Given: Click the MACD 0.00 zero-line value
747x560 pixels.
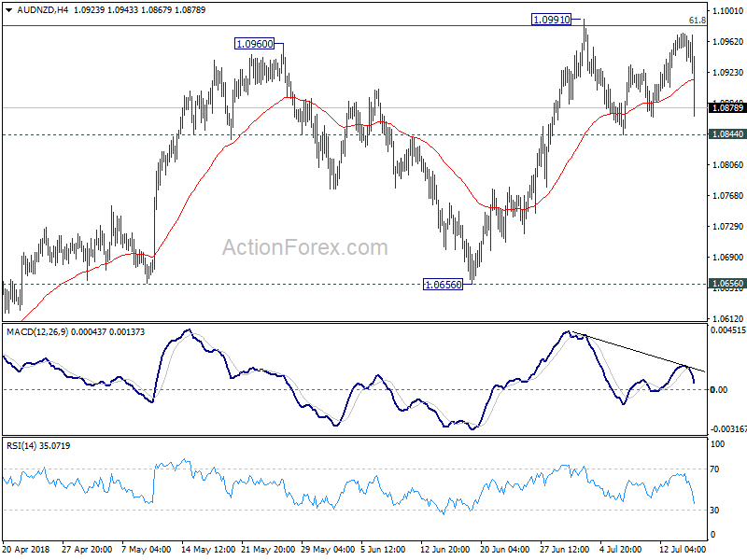Looking at the screenshot, I should 719,389.
